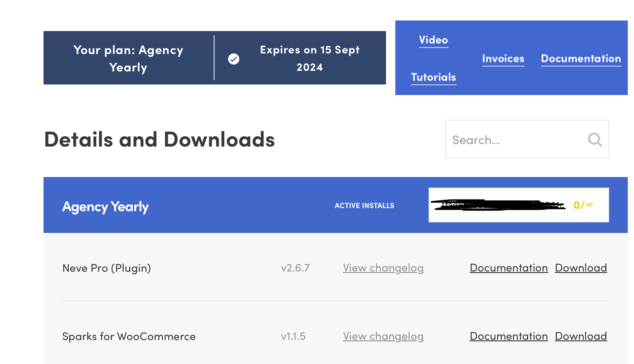Click the 0/∞ active installs counter
Viewport: 634px width, 364px height.
[x=583, y=205]
